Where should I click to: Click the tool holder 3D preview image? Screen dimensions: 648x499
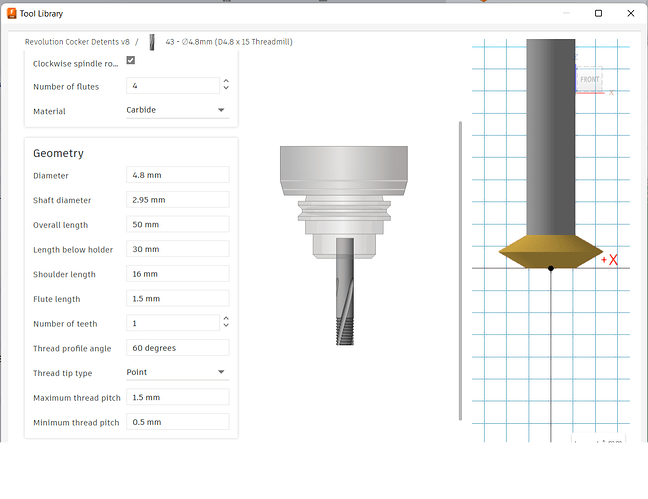[x=344, y=245]
